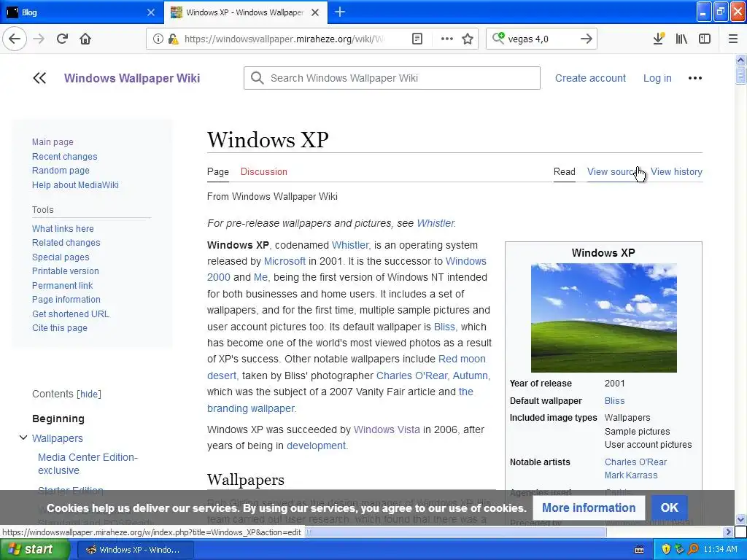The width and height of the screenshot is (747, 560).
Task: Click the padlock connection security icon
Action: (173, 39)
